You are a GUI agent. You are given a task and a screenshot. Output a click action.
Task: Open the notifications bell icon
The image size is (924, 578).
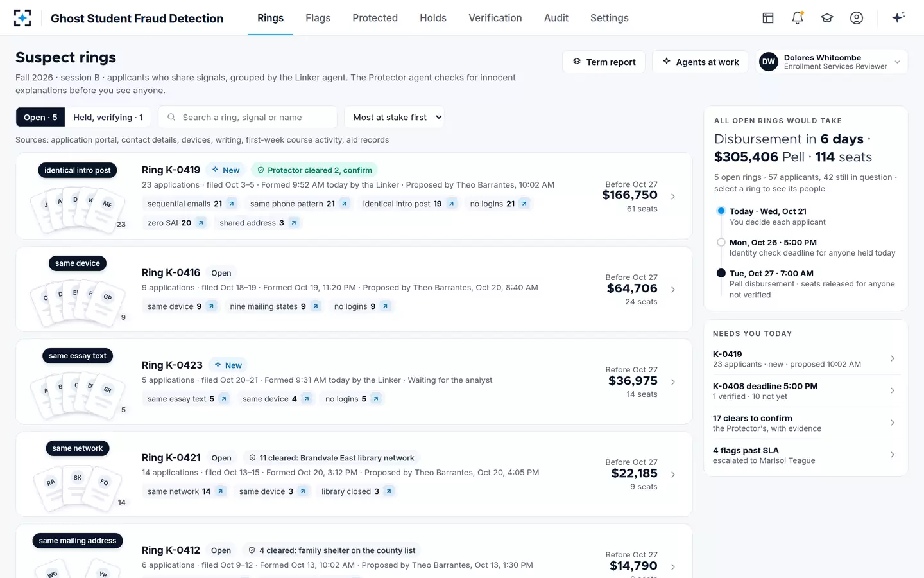[798, 18]
